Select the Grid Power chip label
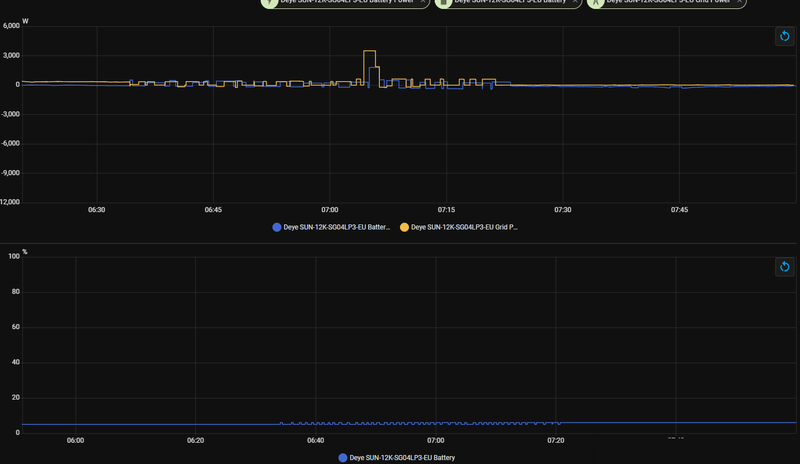Image resolution: width=800 pixels, height=464 pixels. point(668,2)
